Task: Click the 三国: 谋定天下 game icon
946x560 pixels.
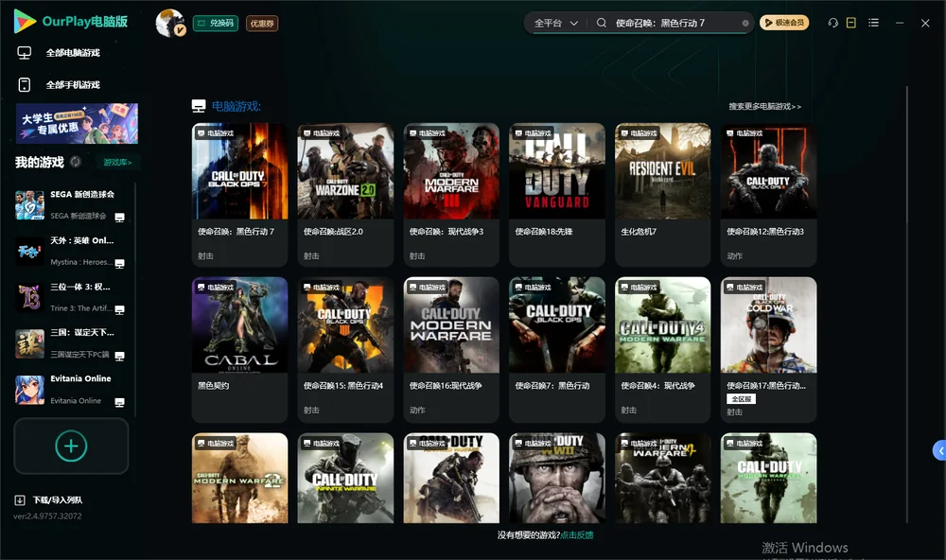Action: pyautogui.click(x=29, y=343)
